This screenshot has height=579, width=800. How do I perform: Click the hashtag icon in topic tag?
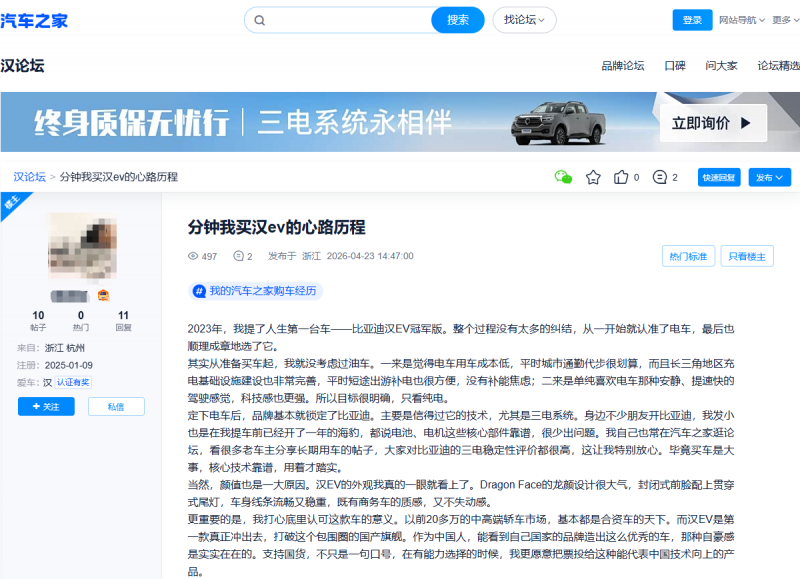tap(199, 291)
